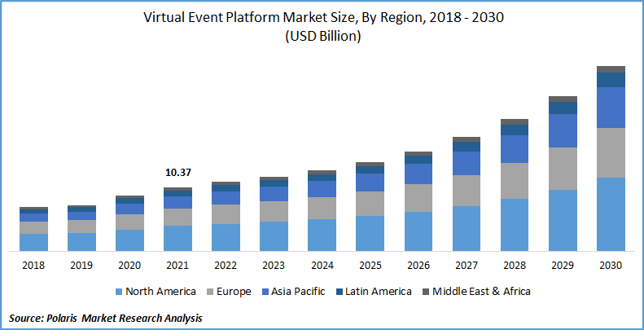Click the 2025 axis label

[370, 266]
